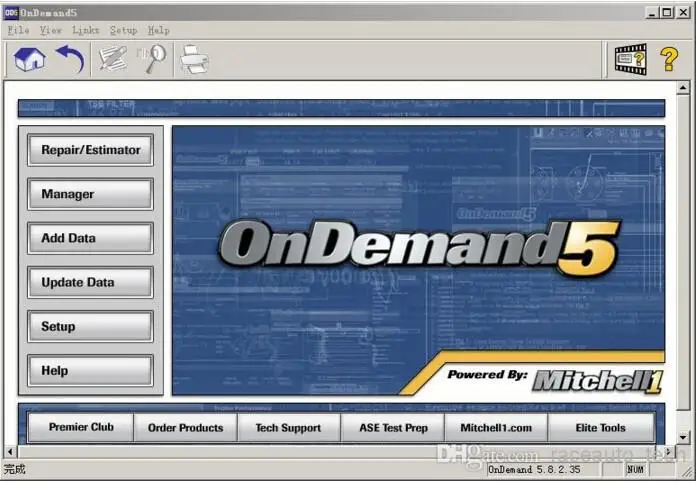The image size is (697, 484).
Task: Open the Help menu in menu bar
Action: click(x=158, y=30)
